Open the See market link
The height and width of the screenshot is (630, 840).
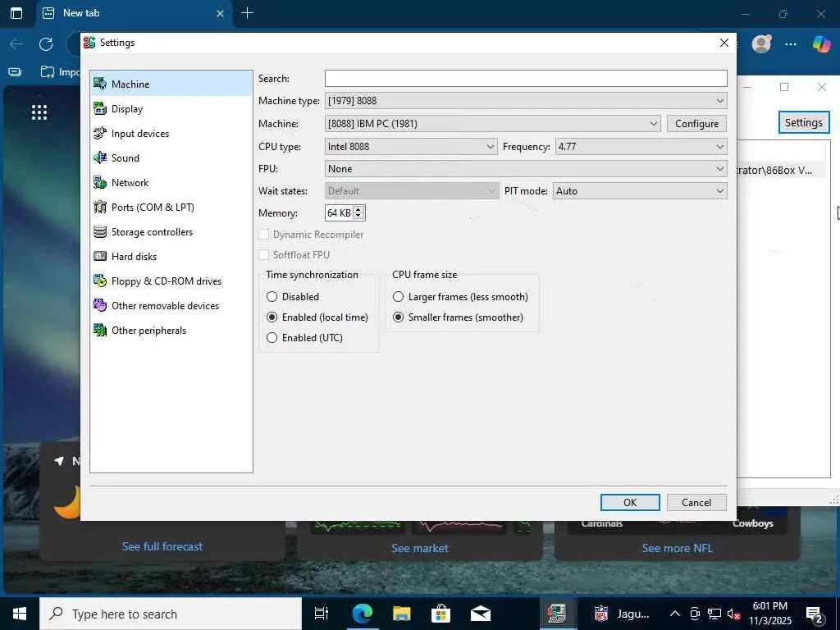coord(419,548)
